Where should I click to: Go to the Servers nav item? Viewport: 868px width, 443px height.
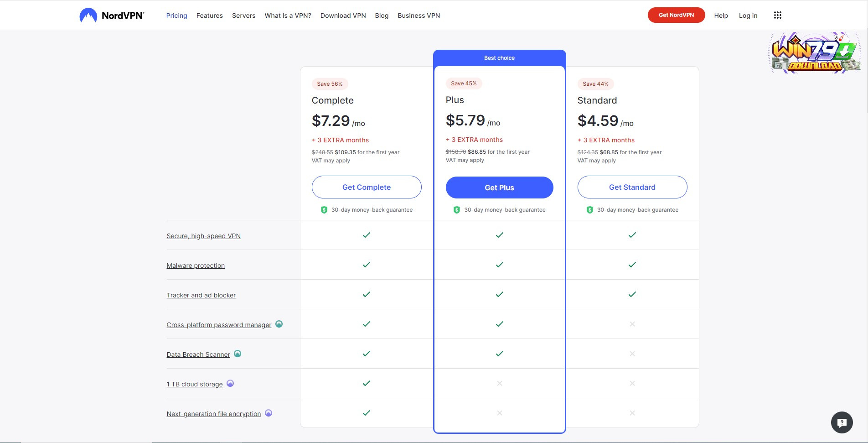pos(243,16)
